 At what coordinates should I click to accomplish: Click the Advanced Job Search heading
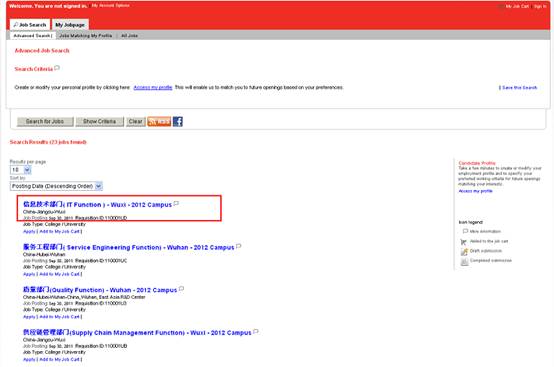coord(42,51)
